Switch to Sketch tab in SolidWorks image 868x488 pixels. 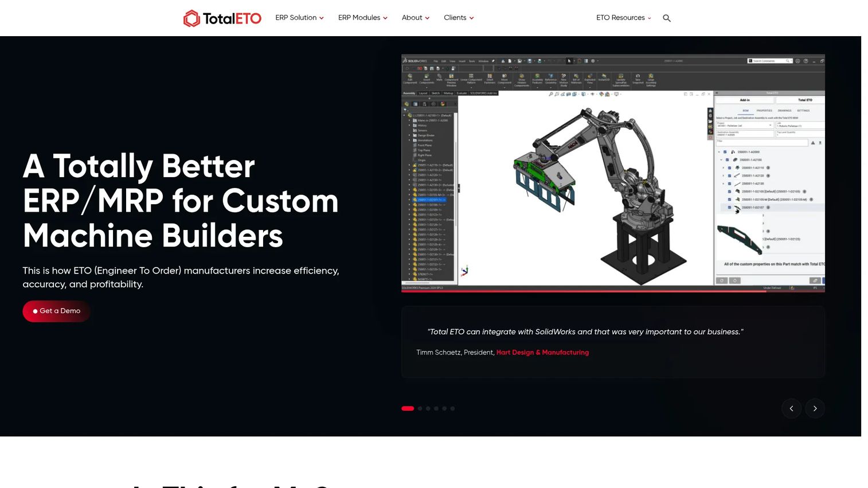coord(435,93)
